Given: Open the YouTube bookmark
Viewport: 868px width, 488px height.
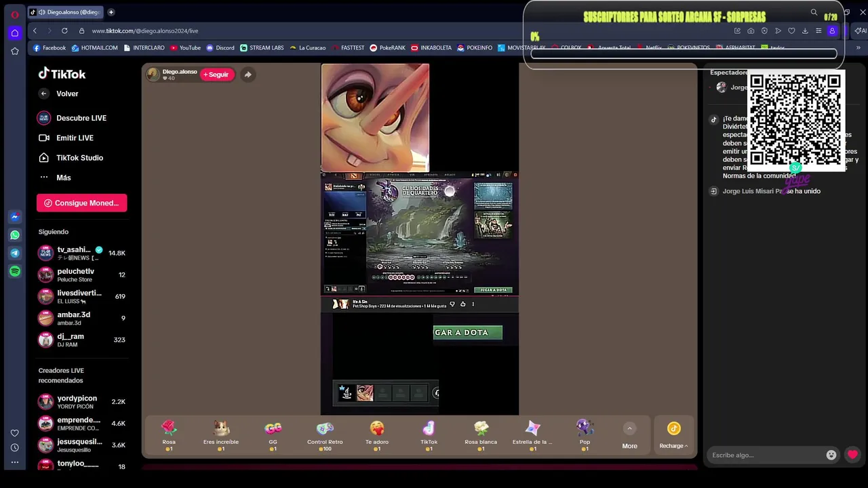Looking at the screenshot, I should 186,48.
